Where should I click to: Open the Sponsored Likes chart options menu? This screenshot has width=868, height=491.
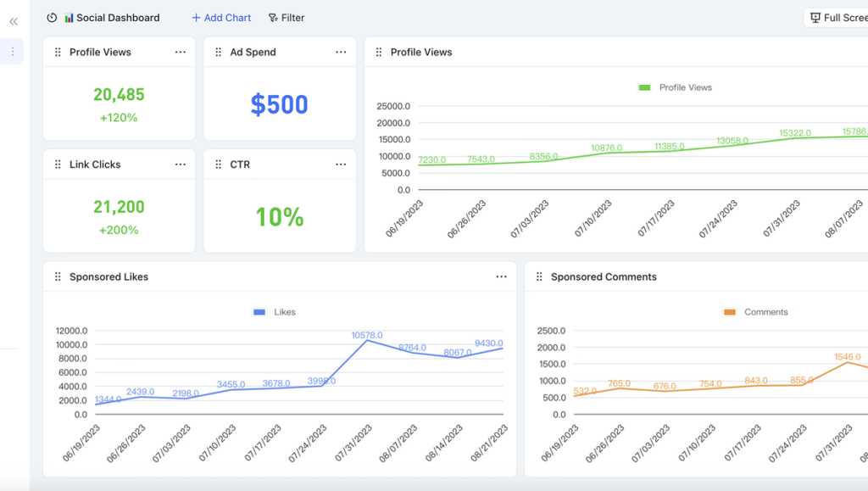(502, 277)
